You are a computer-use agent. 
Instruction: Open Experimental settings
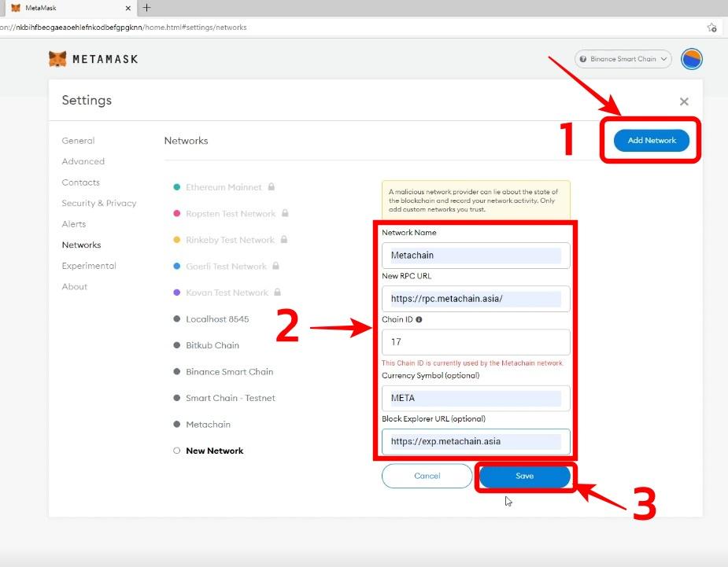tap(89, 266)
